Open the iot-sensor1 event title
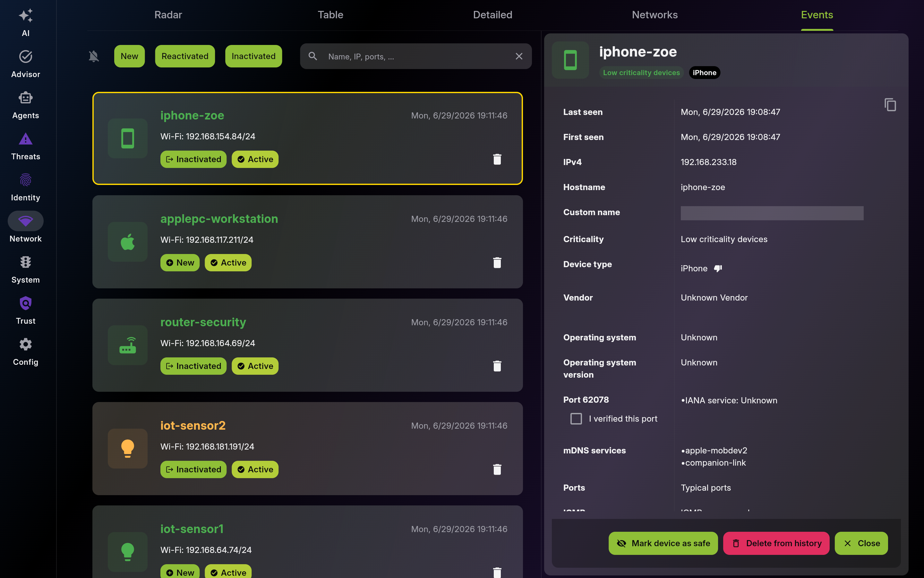924x578 pixels. click(192, 529)
